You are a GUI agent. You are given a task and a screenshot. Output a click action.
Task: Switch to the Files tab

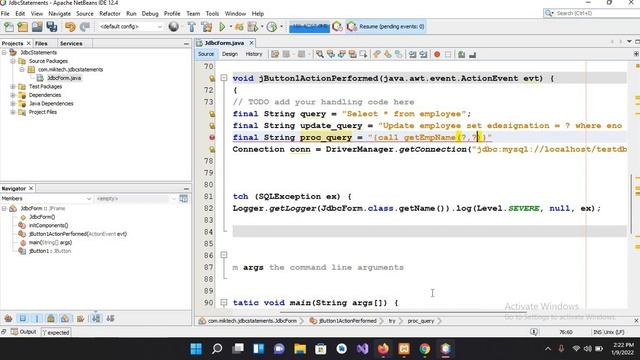pyautogui.click(x=41, y=43)
